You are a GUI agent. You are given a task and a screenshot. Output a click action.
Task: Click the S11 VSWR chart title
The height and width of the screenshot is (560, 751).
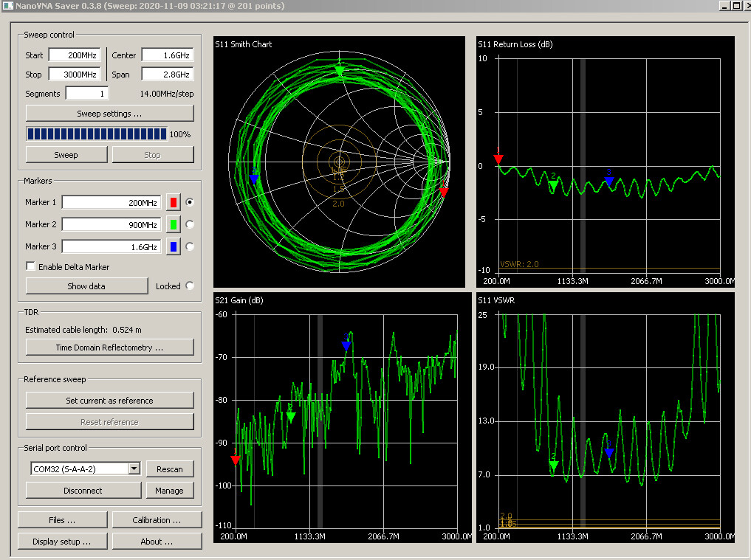coord(496,300)
